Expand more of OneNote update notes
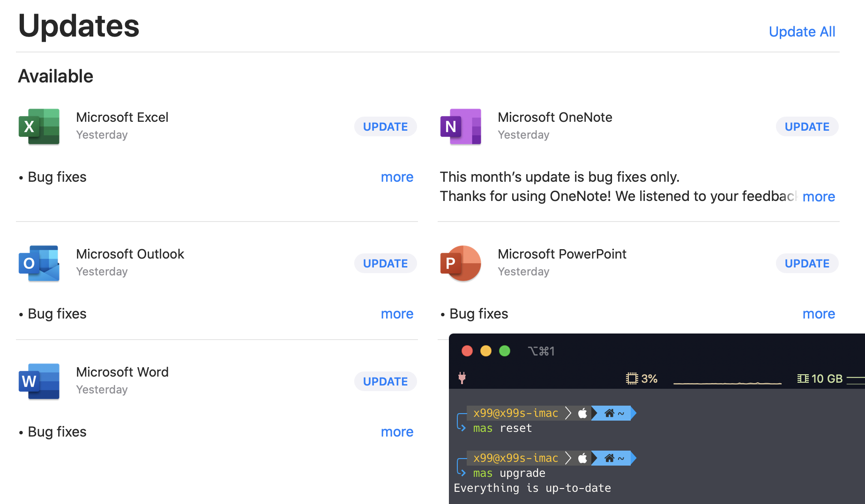This screenshot has height=504, width=865. pyautogui.click(x=819, y=197)
